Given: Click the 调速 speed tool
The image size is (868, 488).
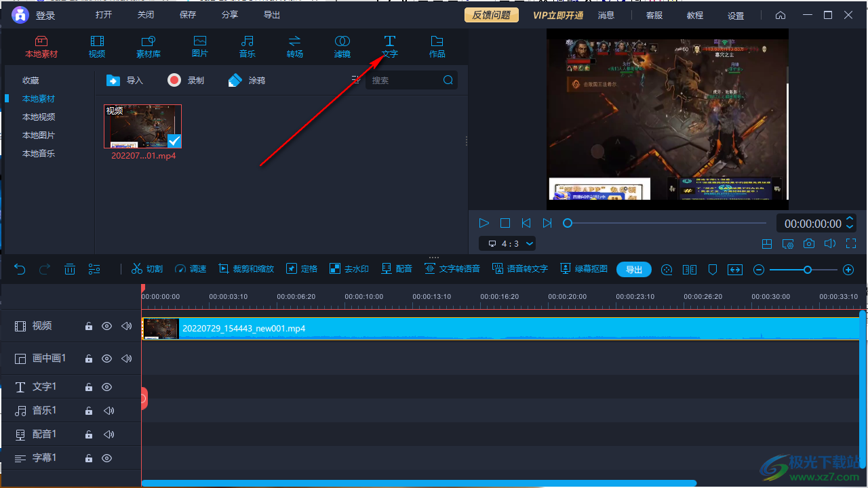Looking at the screenshot, I should [x=190, y=269].
